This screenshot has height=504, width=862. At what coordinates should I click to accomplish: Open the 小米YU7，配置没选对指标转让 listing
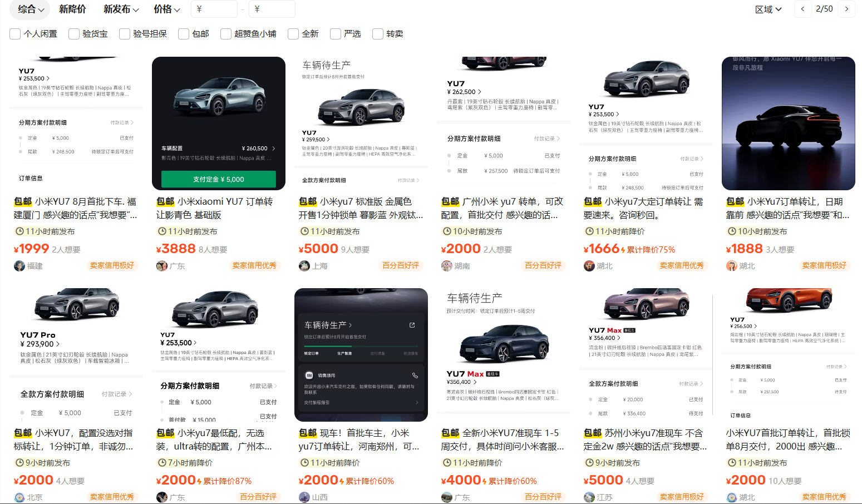(x=73, y=439)
